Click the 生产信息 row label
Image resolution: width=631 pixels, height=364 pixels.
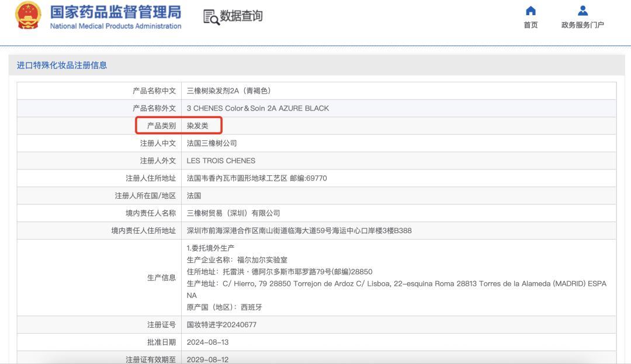(161, 278)
